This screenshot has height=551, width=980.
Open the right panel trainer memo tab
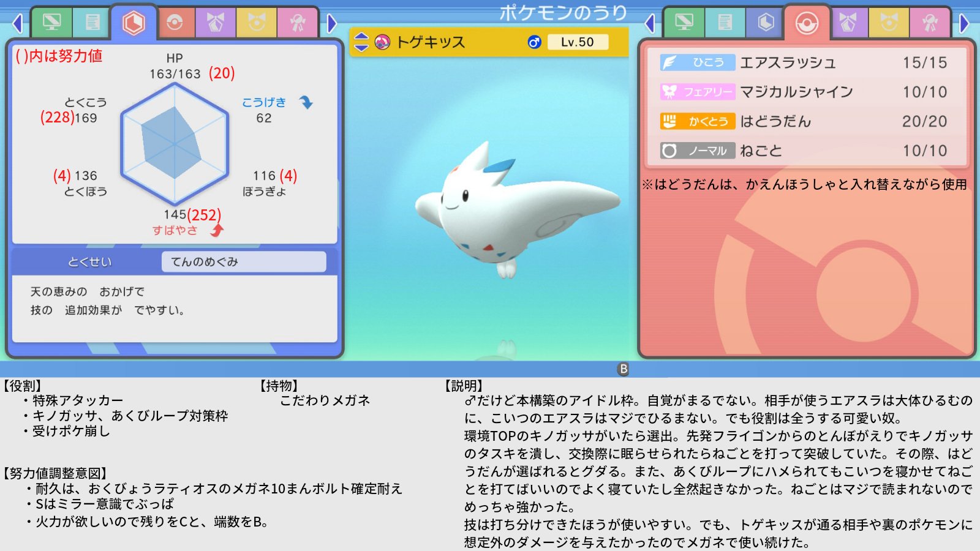point(725,23)
